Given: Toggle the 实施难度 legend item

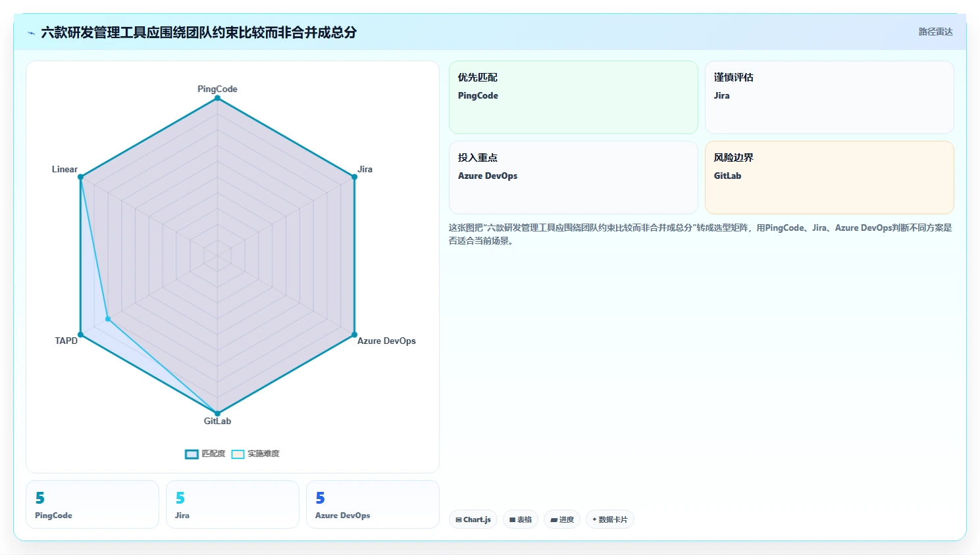Looking at the screenshot, I should [x=255, y=454].
